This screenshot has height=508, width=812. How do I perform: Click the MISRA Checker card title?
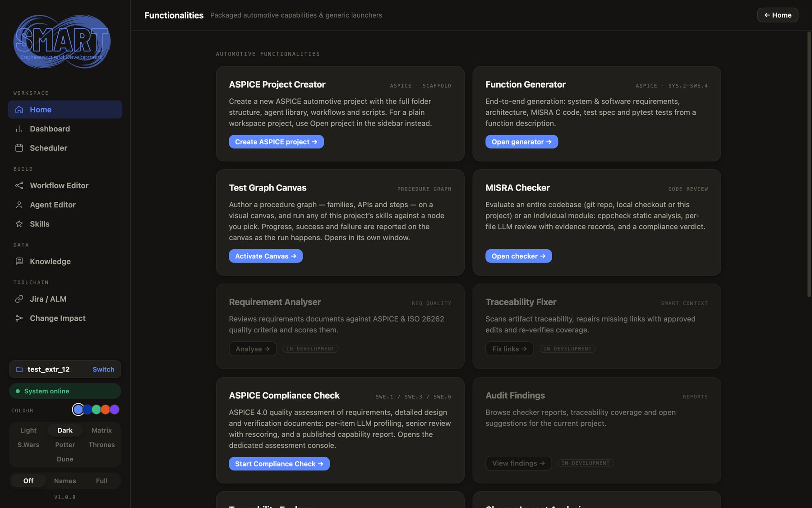[517, 188]
